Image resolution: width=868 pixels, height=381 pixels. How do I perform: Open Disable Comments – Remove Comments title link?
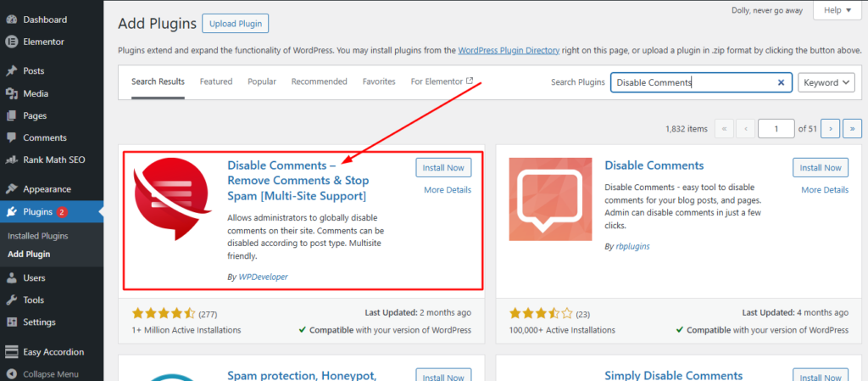click(x=298, y=181)
